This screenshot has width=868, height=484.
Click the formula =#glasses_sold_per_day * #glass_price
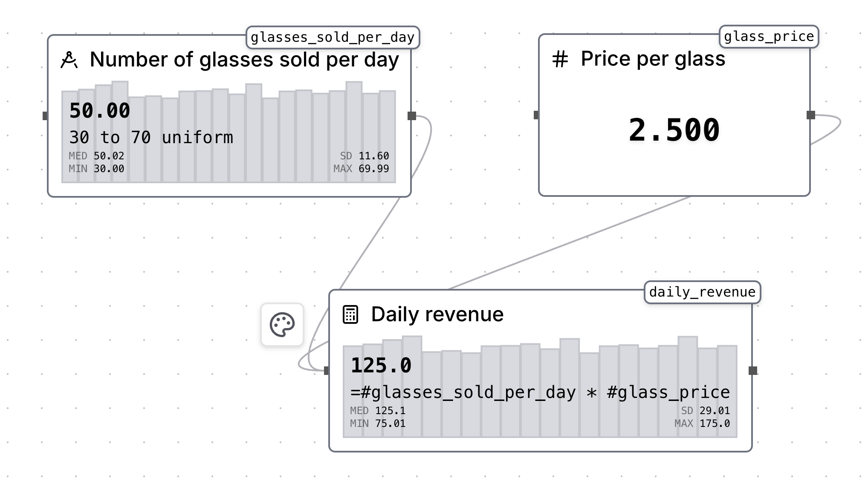pos(540,392)
